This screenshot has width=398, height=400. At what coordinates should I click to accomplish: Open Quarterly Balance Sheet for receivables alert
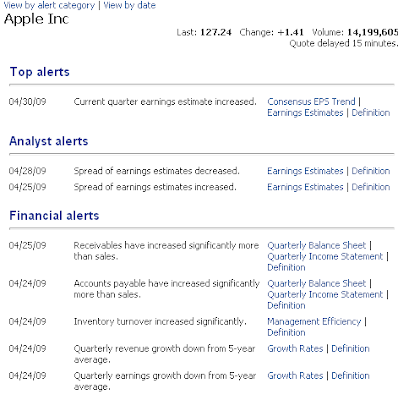click(x=317, y=245)
